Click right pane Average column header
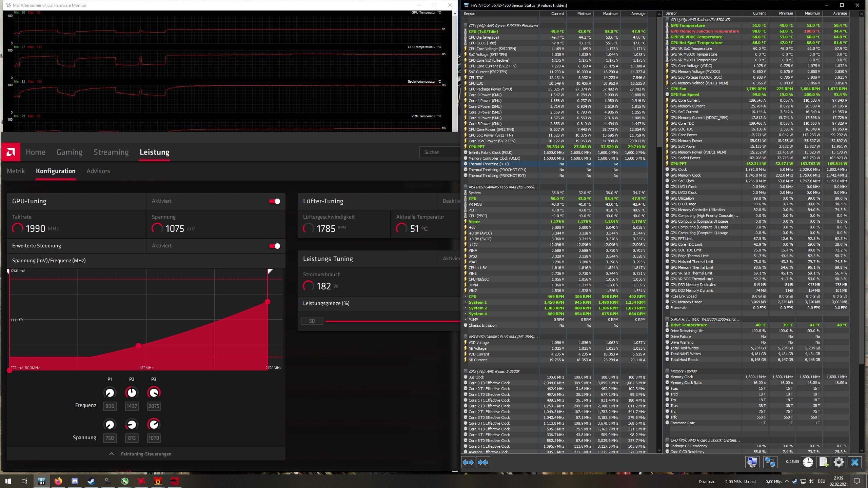This screenshot has height=488, width=868. (835, 14)
